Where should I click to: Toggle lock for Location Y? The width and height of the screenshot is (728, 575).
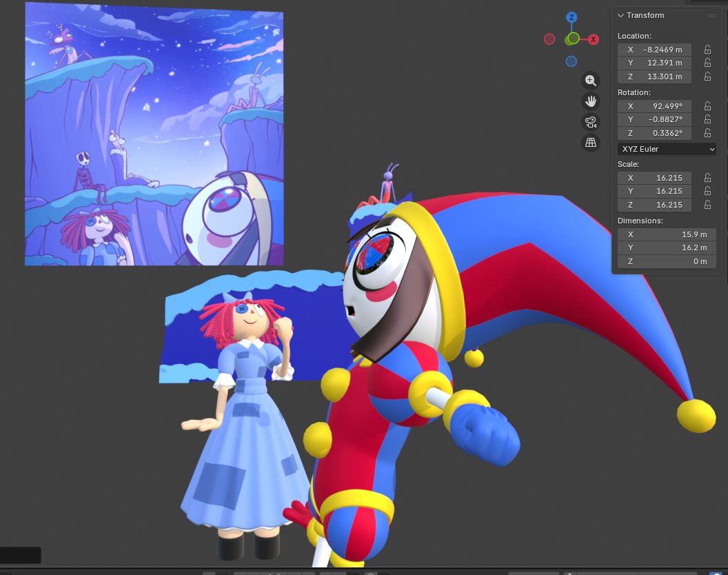[707, 63]
